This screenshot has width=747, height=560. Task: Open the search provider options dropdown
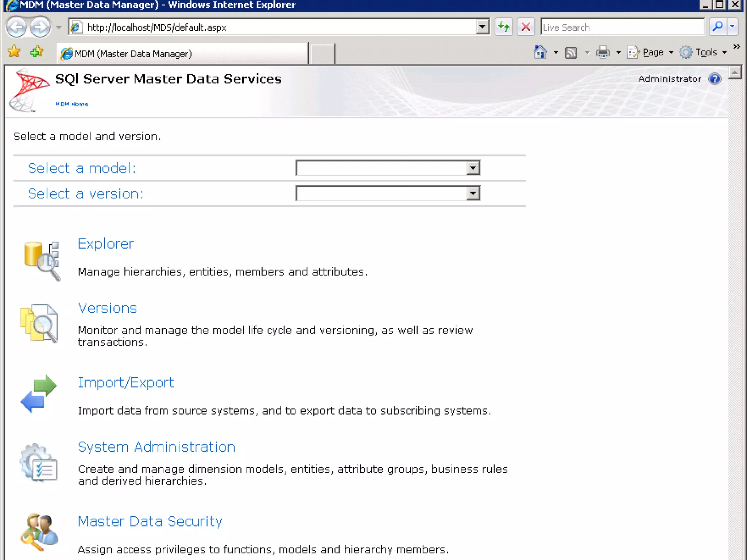pyautogui.click(x=732, y=27)
